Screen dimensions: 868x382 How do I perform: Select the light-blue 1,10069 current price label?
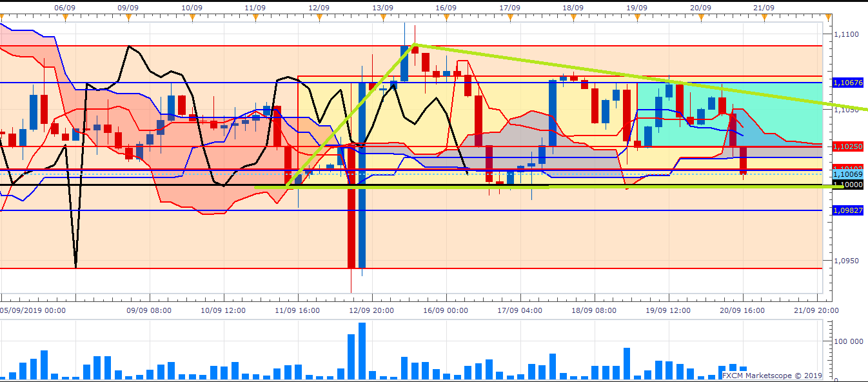848,174
